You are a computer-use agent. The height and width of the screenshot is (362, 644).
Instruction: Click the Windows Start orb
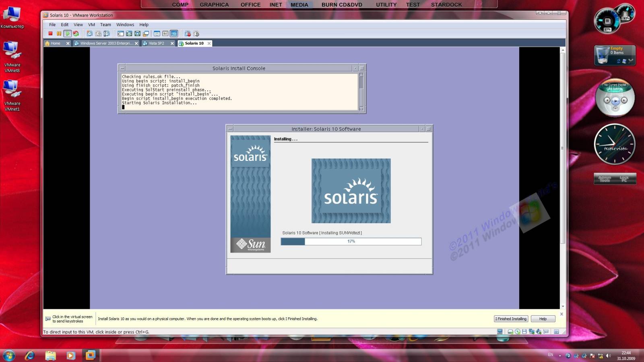[x=9, y=355]
